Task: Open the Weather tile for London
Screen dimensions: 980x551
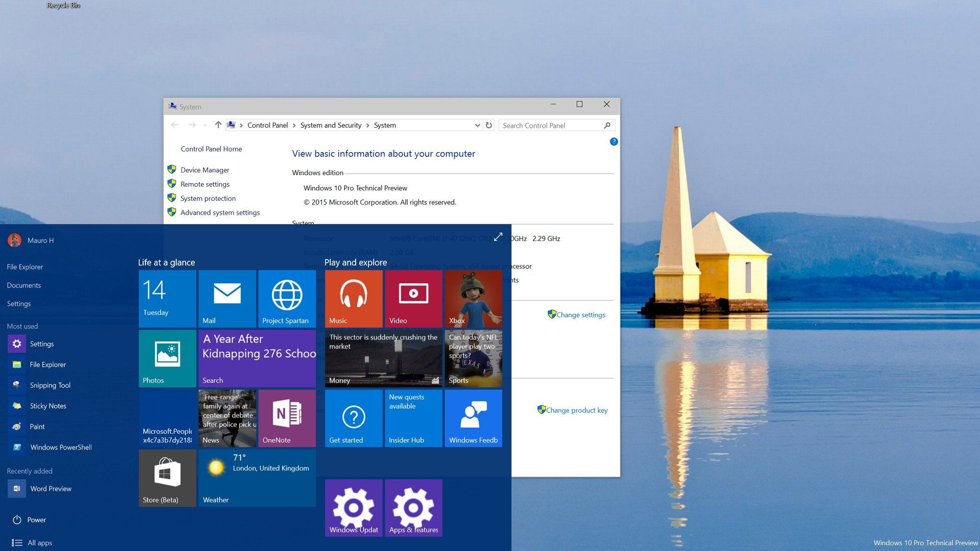Action: click(x=257, y=478)
